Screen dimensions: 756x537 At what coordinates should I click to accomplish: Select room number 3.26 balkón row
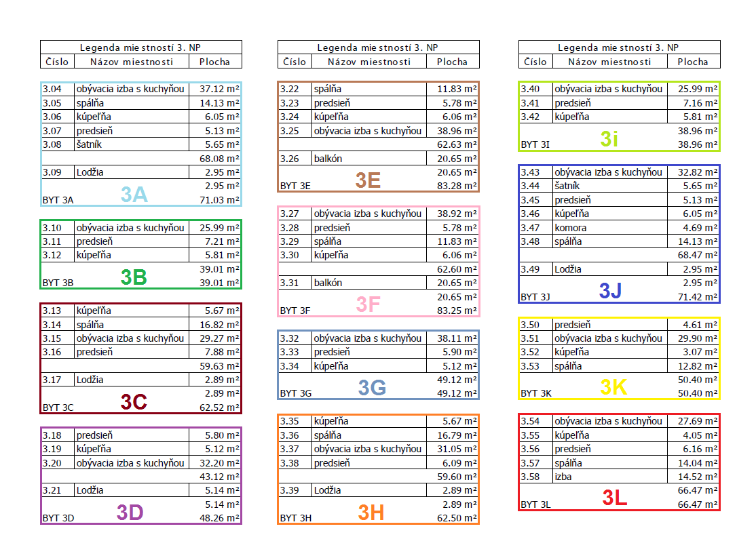(295, 158)
